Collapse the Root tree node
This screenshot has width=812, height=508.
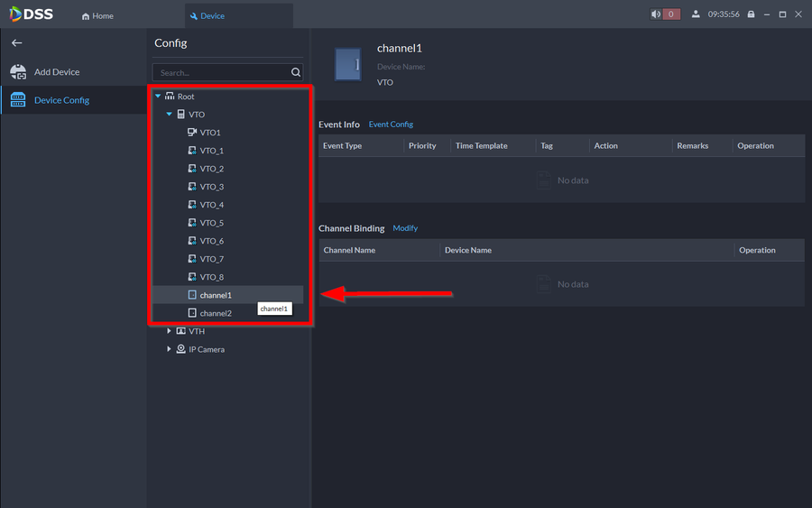click(158, 97)
